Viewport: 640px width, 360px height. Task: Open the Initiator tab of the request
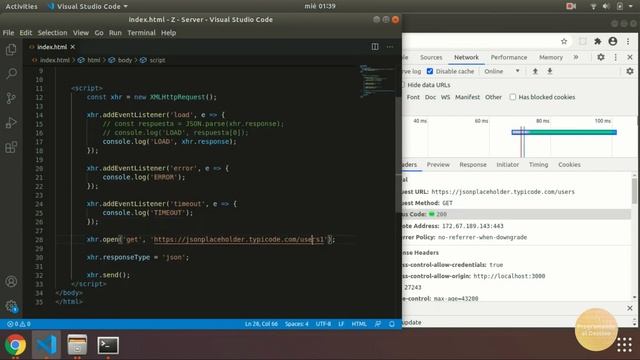coord(507,164)
